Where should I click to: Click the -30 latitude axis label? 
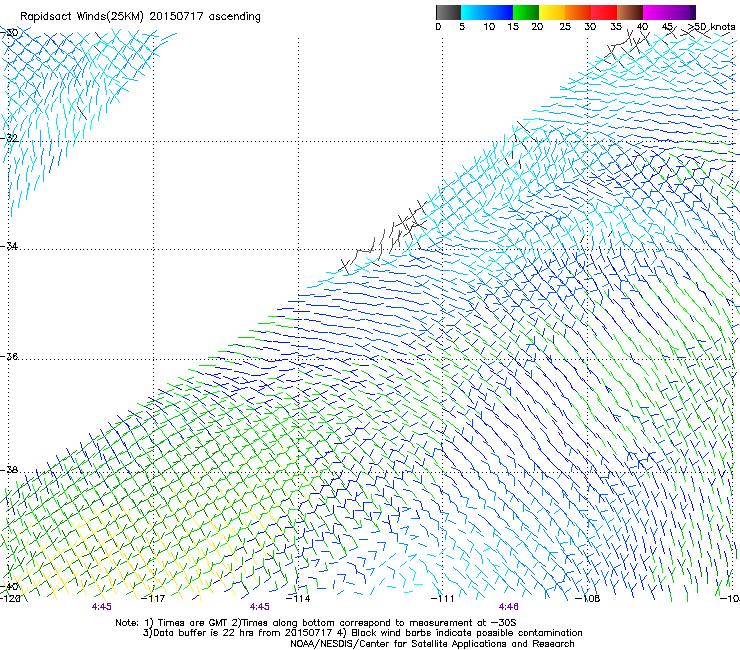(x=9, y=33)
